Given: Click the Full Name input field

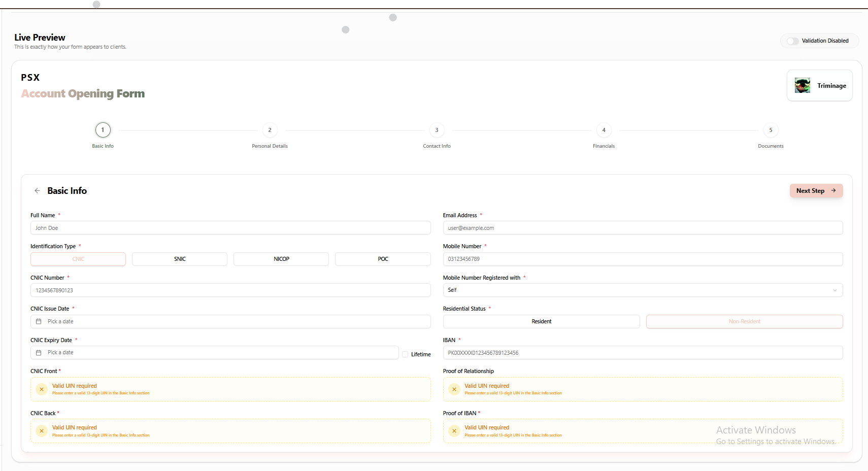Looking at the screenshot, I should pos(230,227).
